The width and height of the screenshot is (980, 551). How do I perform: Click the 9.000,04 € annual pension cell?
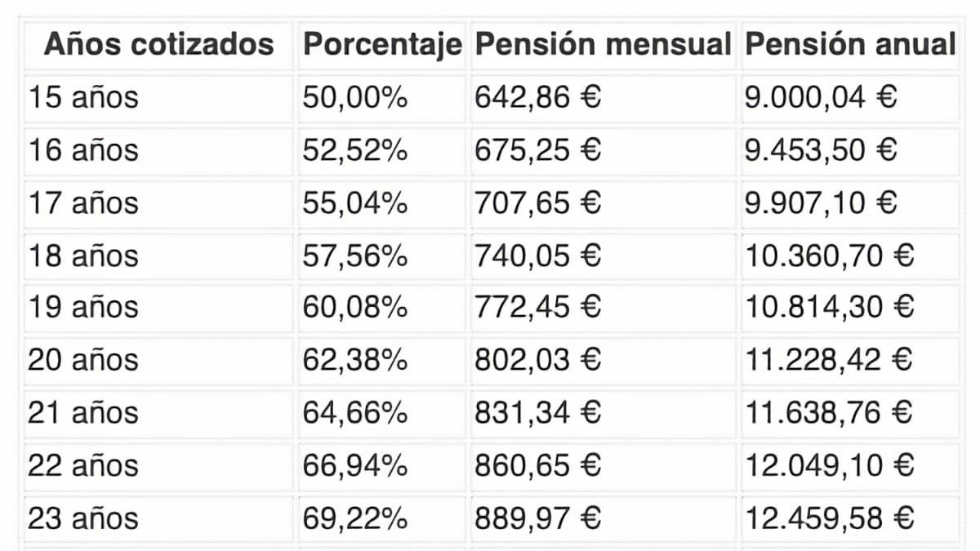[x=821, y=98]
